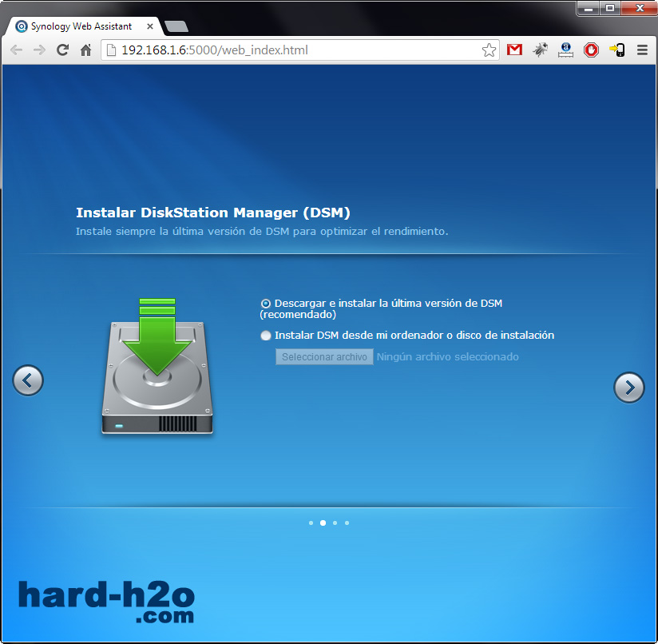658x644 pixels.
Task: Jump to fourth wizard page dot
Action: coord(347,523)
